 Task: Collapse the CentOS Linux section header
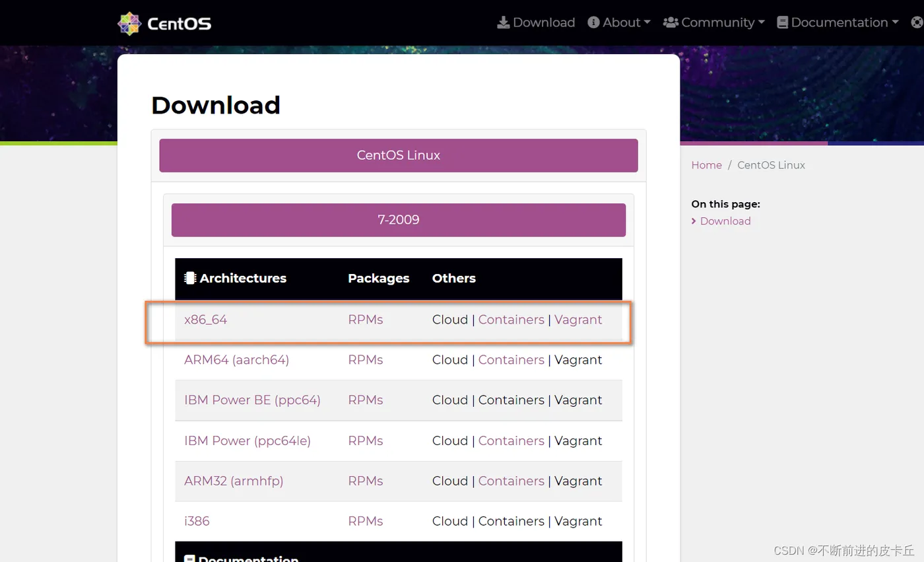399,155
